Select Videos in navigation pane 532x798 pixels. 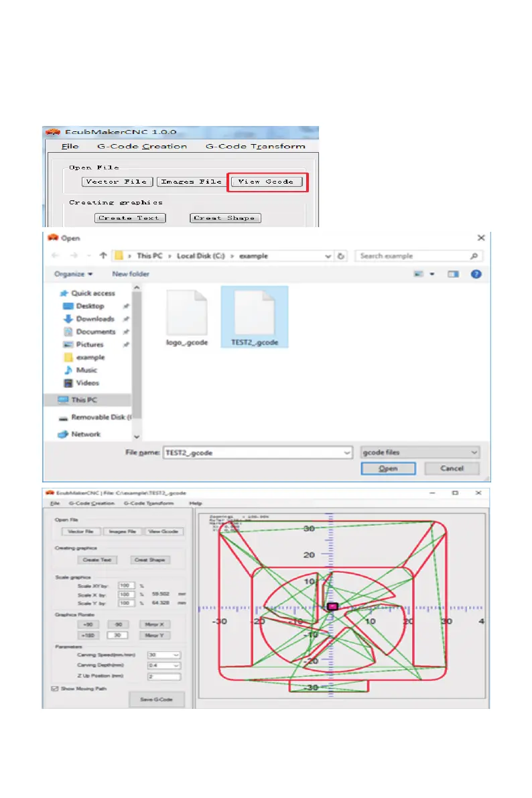[82, 383]
